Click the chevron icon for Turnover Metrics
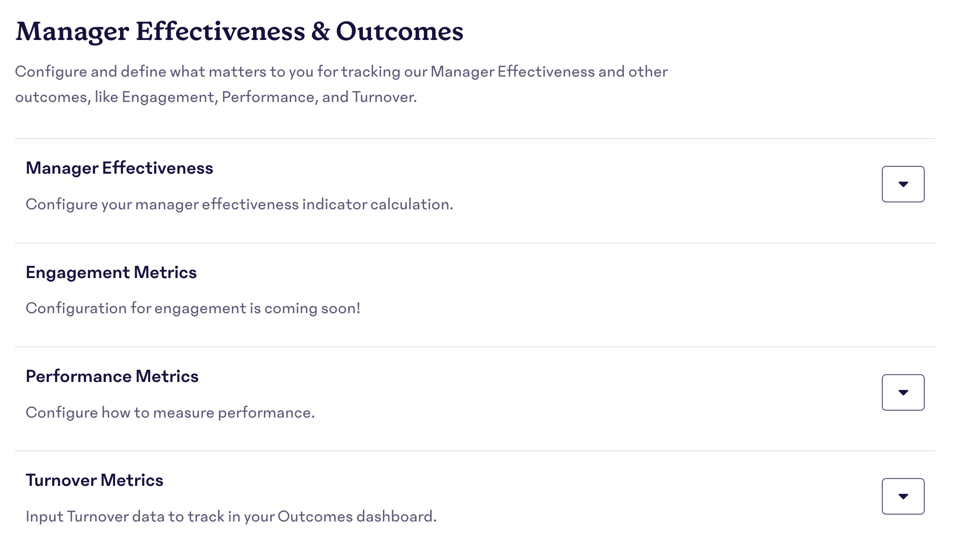 pyautogui.click(x=903, y=496)
